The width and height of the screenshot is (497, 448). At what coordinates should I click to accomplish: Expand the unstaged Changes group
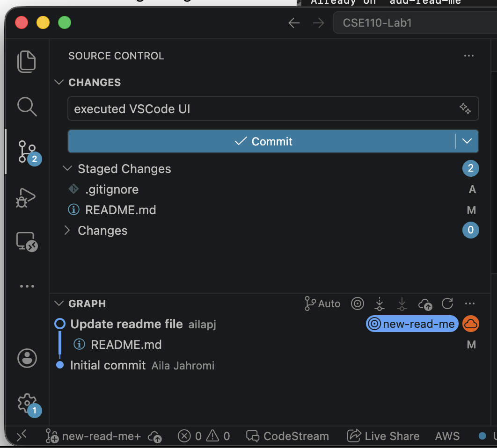coord(68,231)
